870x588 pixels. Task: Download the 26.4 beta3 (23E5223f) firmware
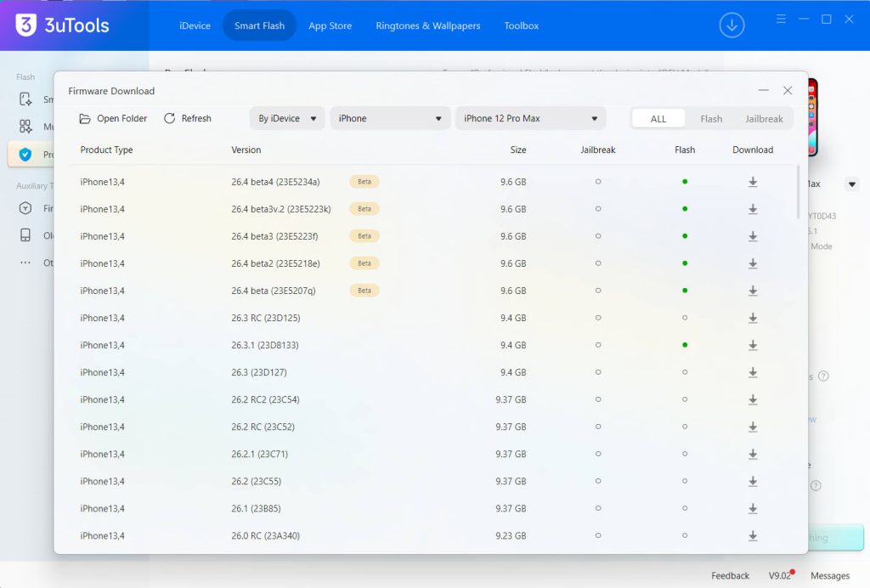click(753, 236)
